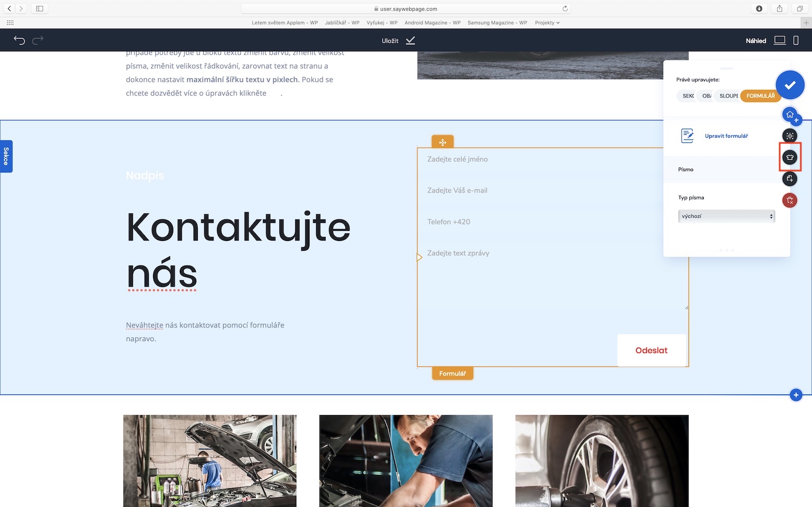Open the favorites grid icon
Image resolution: width=812 pixels, height=507 pixels.
[10, 23]
